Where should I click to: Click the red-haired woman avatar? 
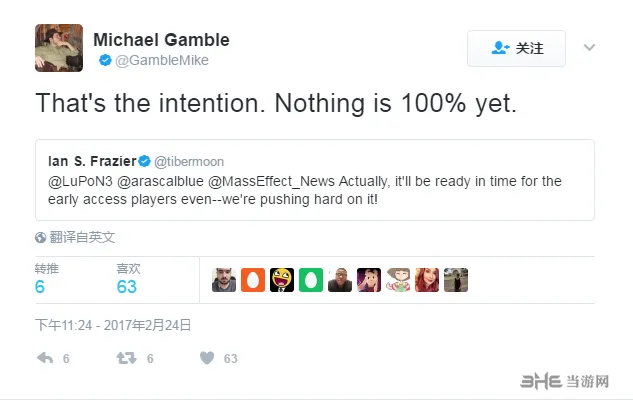coord(427,280)
